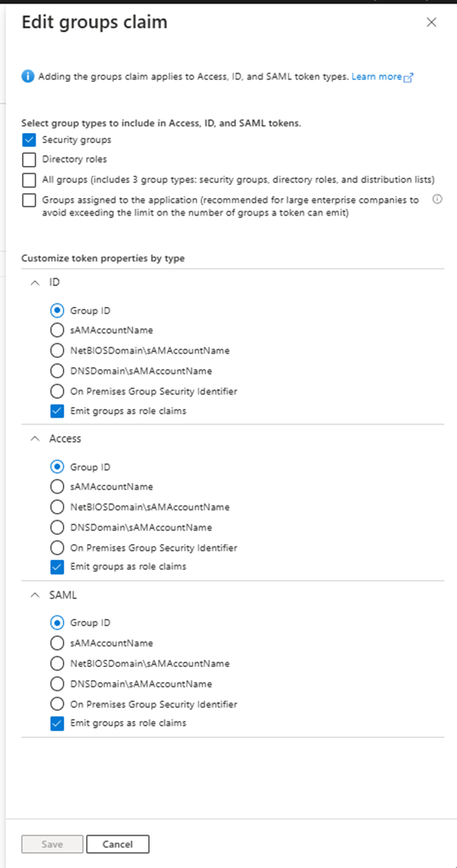
Task: Check the All groups option
Action: click(28, 180)
